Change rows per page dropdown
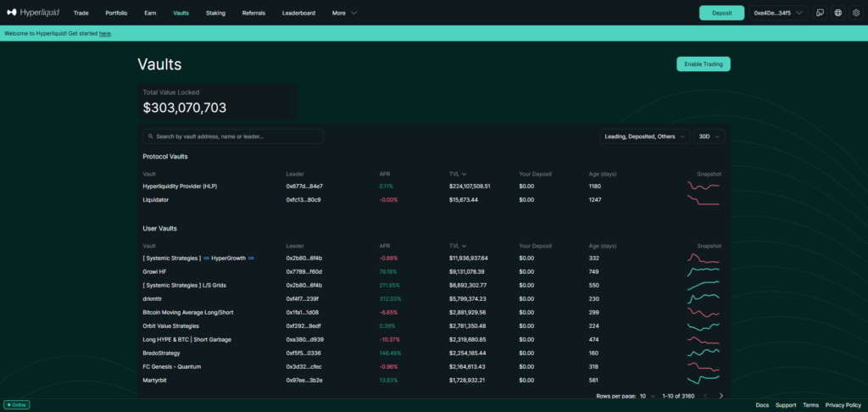The height and width of the screenshot is (412, 868). coord(648,396)
